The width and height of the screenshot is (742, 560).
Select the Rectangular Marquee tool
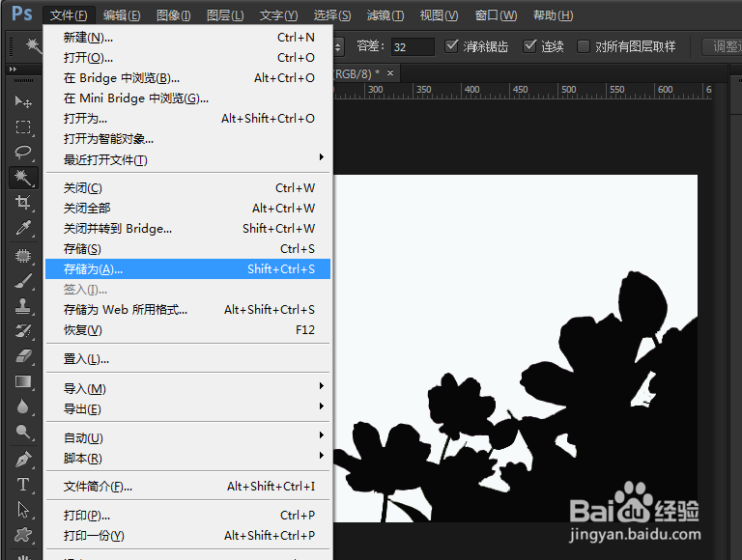point(23,127)
